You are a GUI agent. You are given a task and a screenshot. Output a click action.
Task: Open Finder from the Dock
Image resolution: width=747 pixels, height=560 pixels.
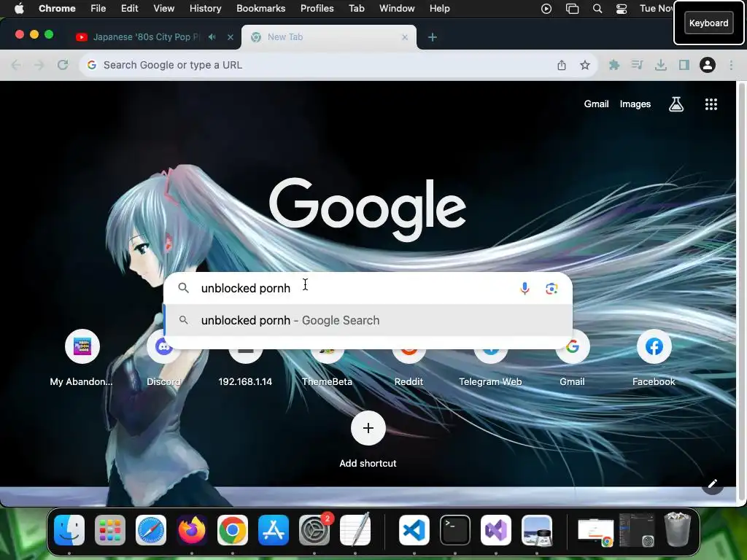[x=69, y=530]
